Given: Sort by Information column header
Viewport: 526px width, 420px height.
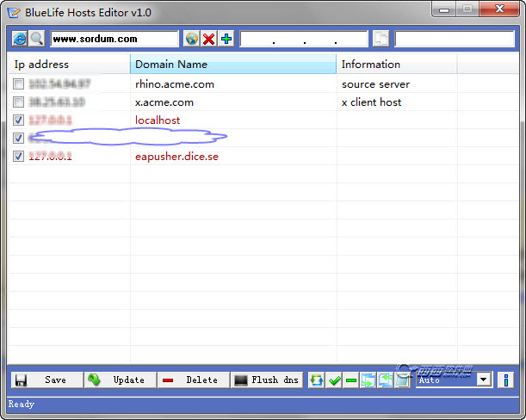Looking at the screenshot, I should pyautogui.click(x=397, y=64).
